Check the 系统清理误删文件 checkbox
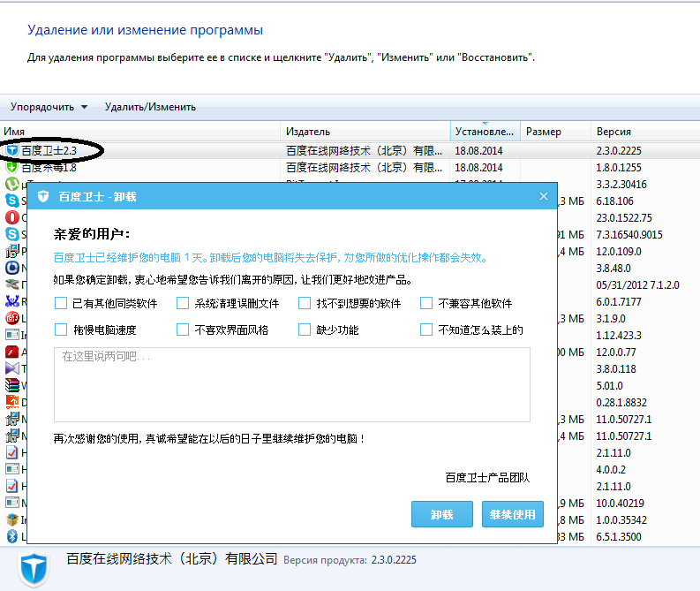The image size is (700, 591). (183, 303)
